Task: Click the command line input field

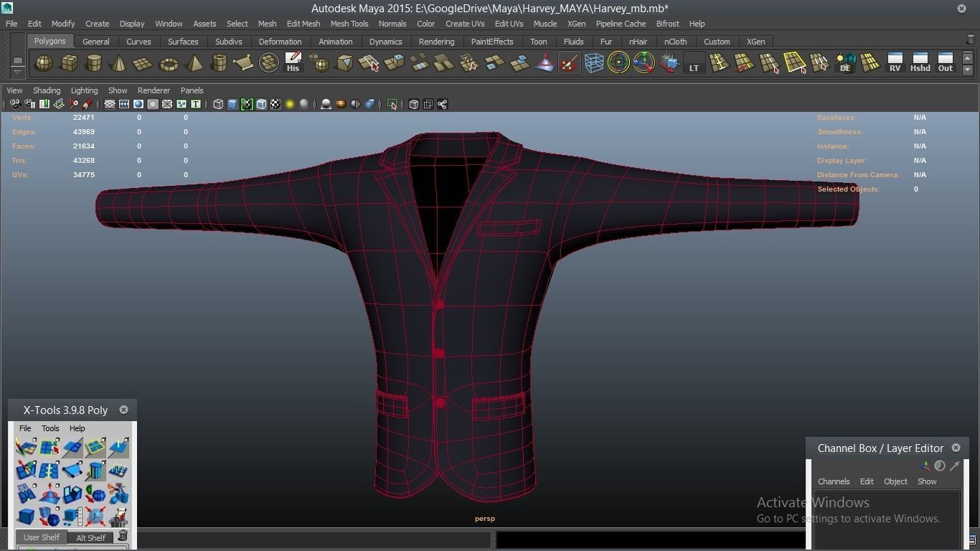Action: coord(314,539)
